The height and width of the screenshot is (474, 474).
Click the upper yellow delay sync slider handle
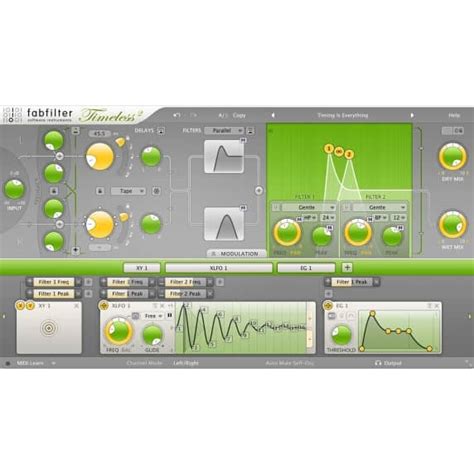click(121, 142)
